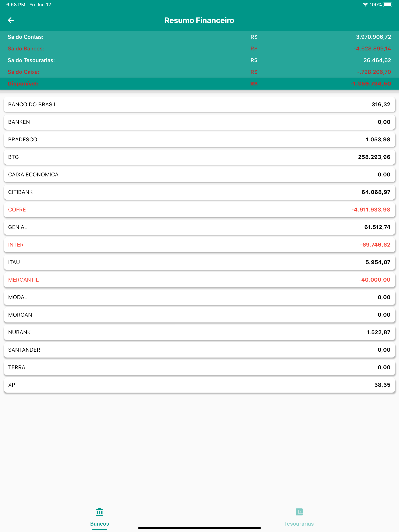Click the 1.522,87 Nubank balance
The height and width of the screenshot is (532, 399).
click(x=379, y=332)
